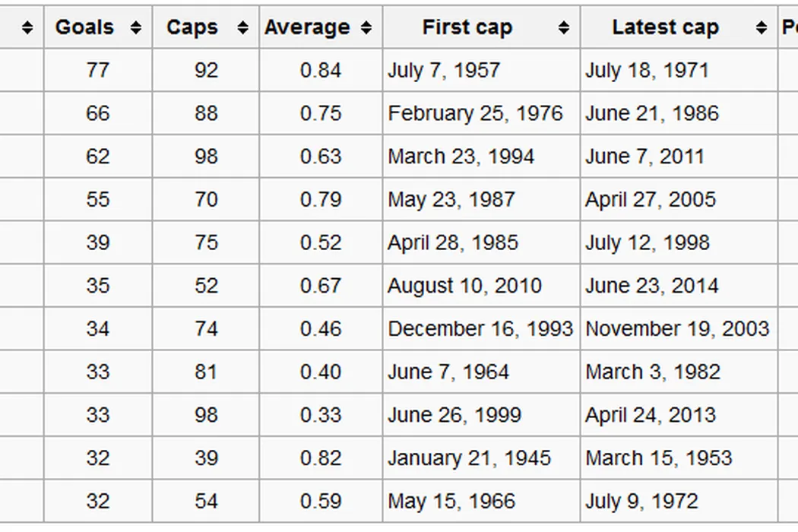Click the February 25, 1976 first cap cell
Image resolution: width=798 pixels, height=532 pixels.
point(475,114)
